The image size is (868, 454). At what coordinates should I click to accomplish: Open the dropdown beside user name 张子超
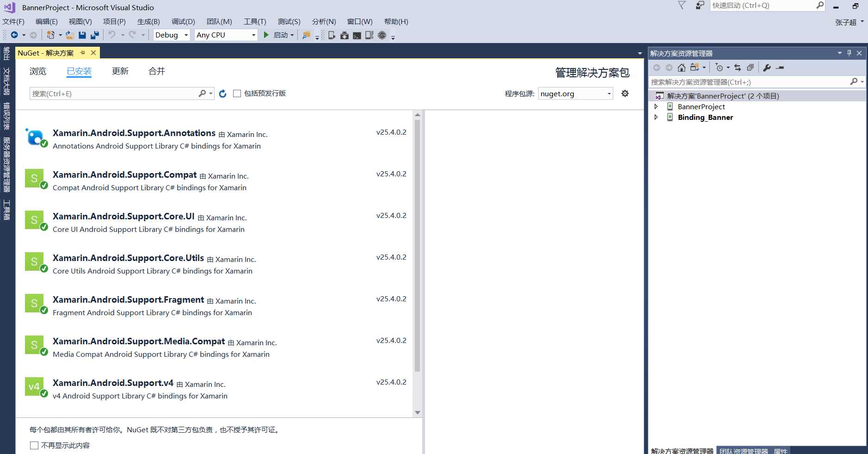(x=862, y=21)
